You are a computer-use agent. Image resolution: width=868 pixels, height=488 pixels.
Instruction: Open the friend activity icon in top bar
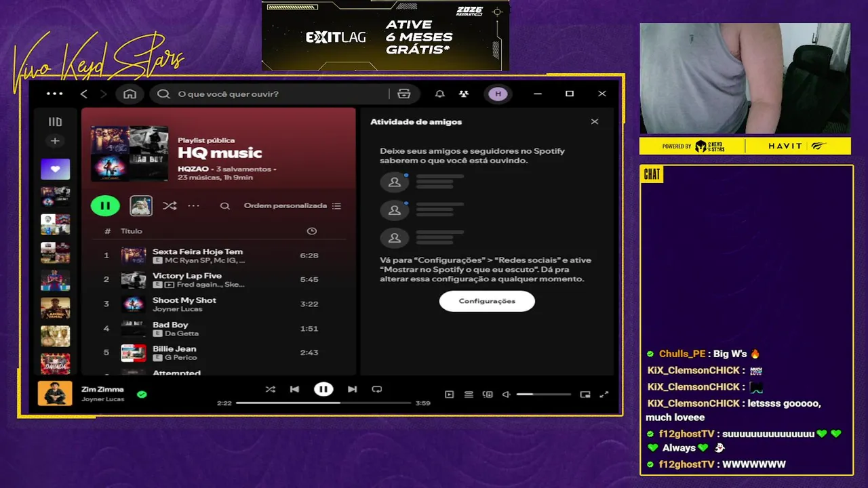pos(463,94)
